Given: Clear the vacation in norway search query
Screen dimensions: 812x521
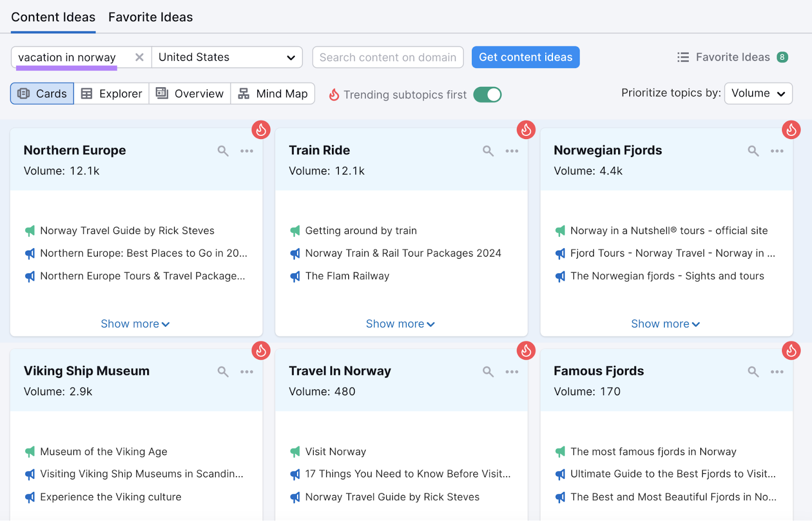Looking at the screenshot, I should [139, 57].
